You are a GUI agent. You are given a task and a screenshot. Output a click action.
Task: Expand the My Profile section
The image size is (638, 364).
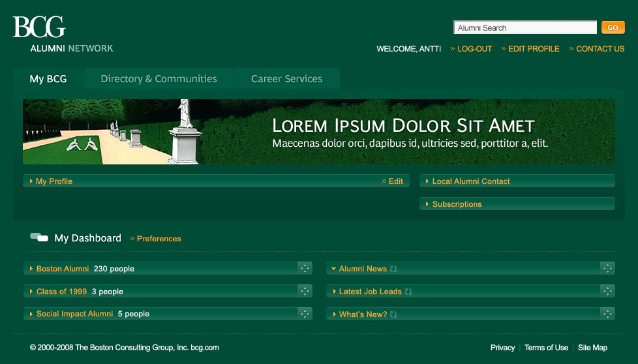coord(53,181)
